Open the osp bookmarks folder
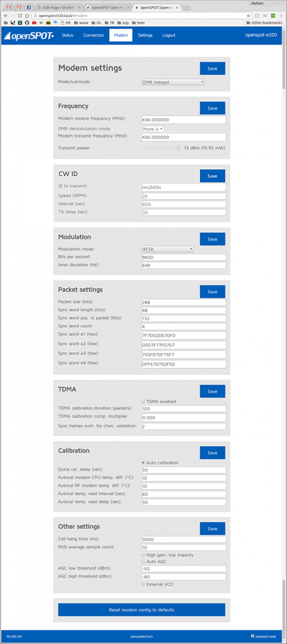The image size is (287, 644). (123, 22)
